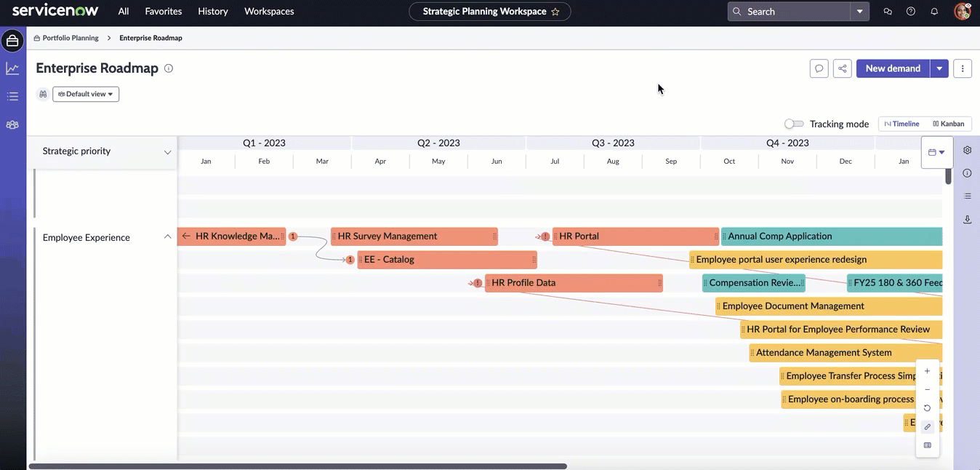This screenshot has height=470, width=980.
Task: Select Employee portal user experience redesign bar
Action: (816, 260)
